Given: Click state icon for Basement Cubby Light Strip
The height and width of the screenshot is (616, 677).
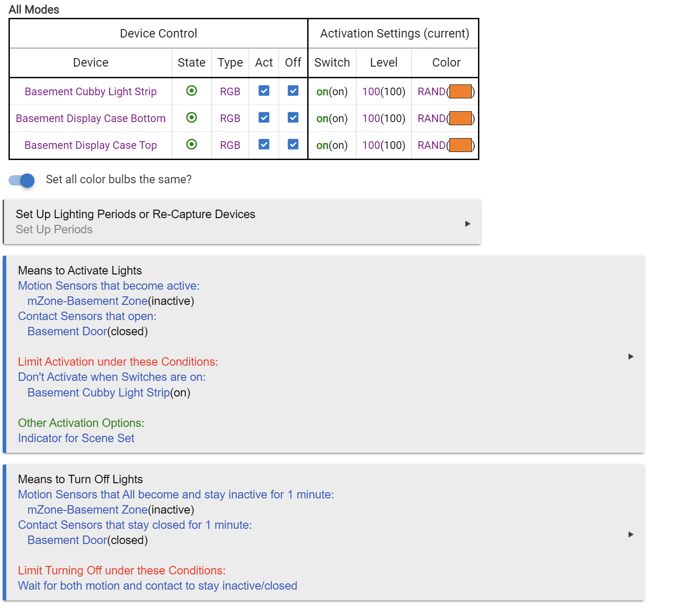Looking at the screenshot, I should point(191,91).
